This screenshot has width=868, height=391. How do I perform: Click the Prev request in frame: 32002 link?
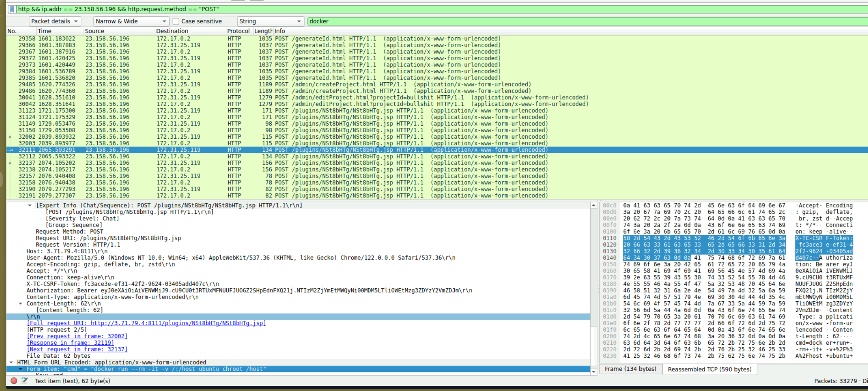(x=77, y=336)
